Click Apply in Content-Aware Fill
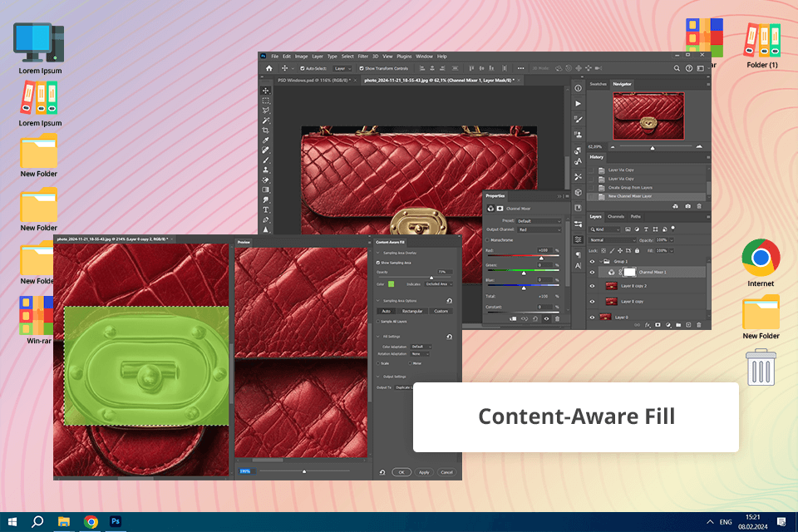This screenshot has height=532, width=798. 424,472
